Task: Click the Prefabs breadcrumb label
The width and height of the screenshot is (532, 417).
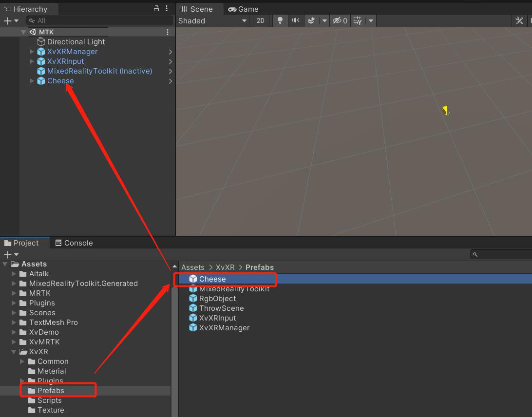Action: [260, 267]
